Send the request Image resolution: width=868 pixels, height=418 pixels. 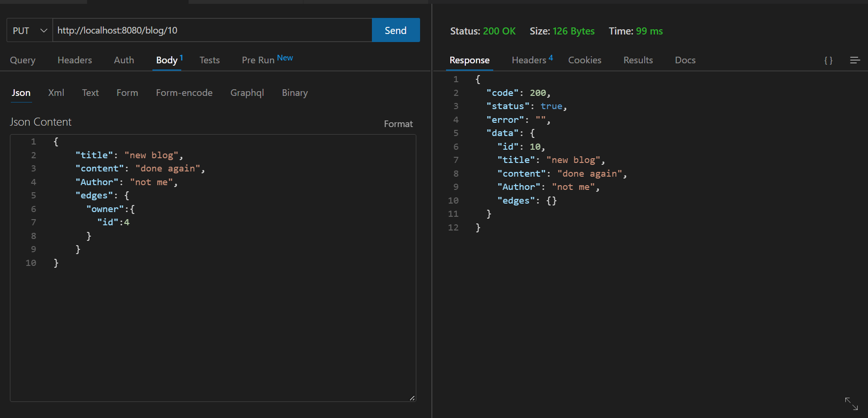(x=396, y=30)
